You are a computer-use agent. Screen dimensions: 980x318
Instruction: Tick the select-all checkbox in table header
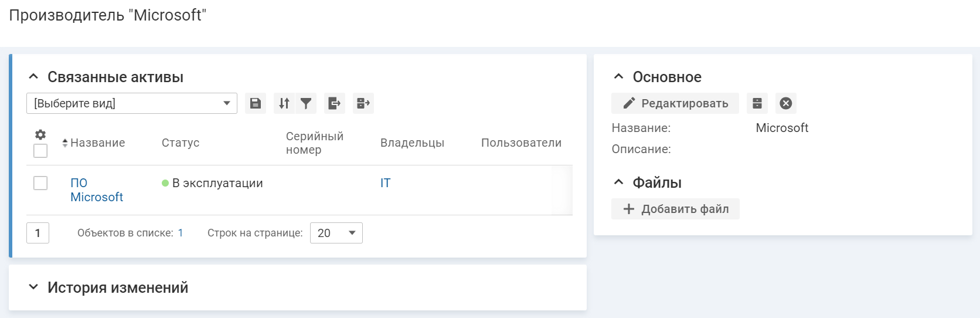[x=40, y=151]
